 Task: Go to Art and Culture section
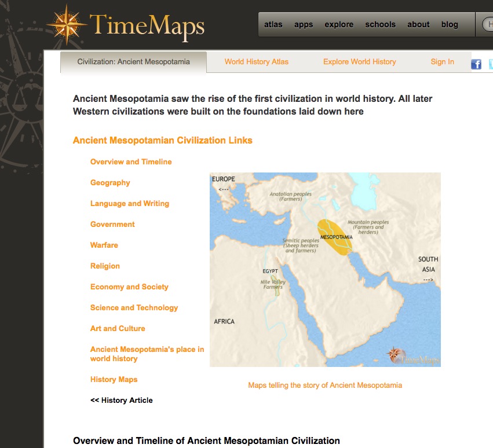pos(118,328)
